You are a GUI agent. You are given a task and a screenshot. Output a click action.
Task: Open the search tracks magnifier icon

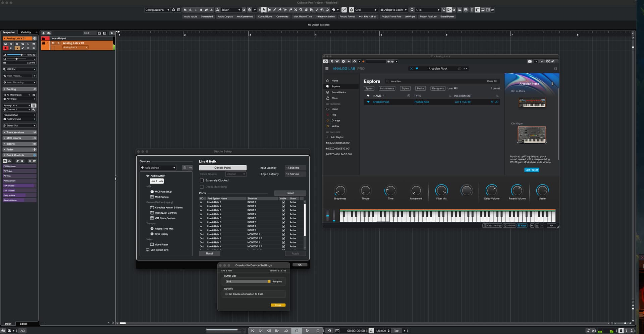coord(112,33)
